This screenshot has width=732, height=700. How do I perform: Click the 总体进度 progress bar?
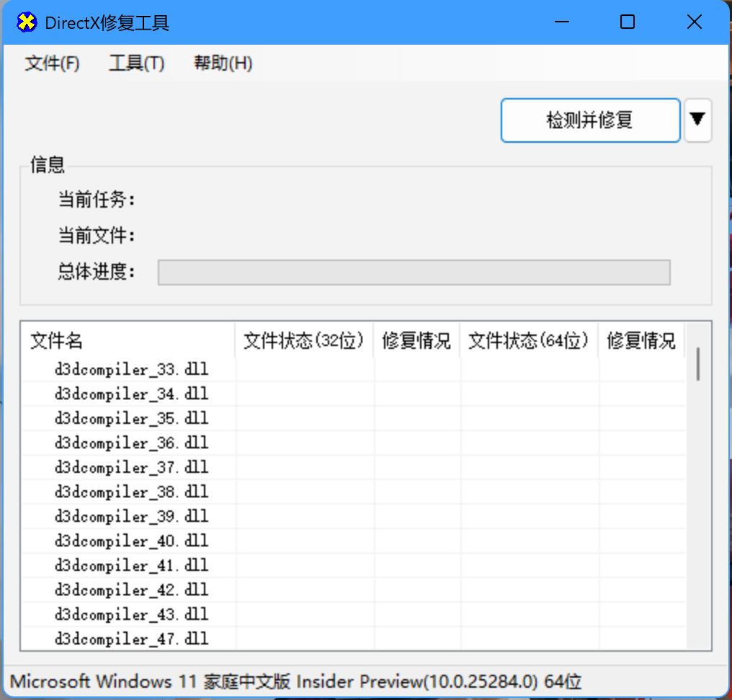[414, 273]
